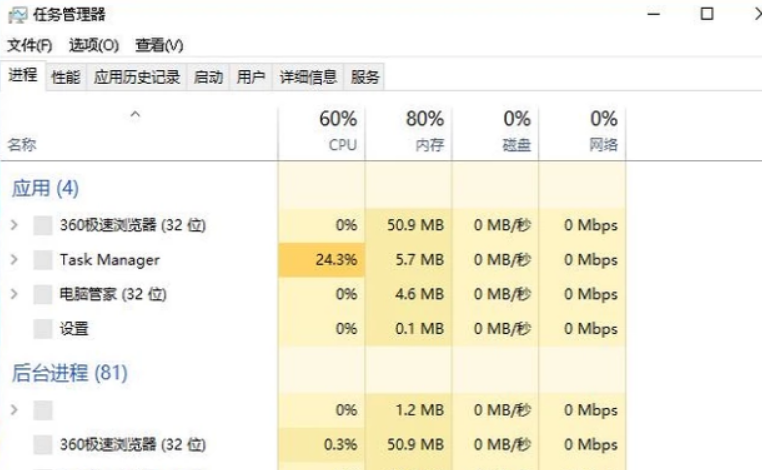Viewport: 762px width, 470px height.
Task: Sort processes by 内存 column header
Action: click(424, 131)
